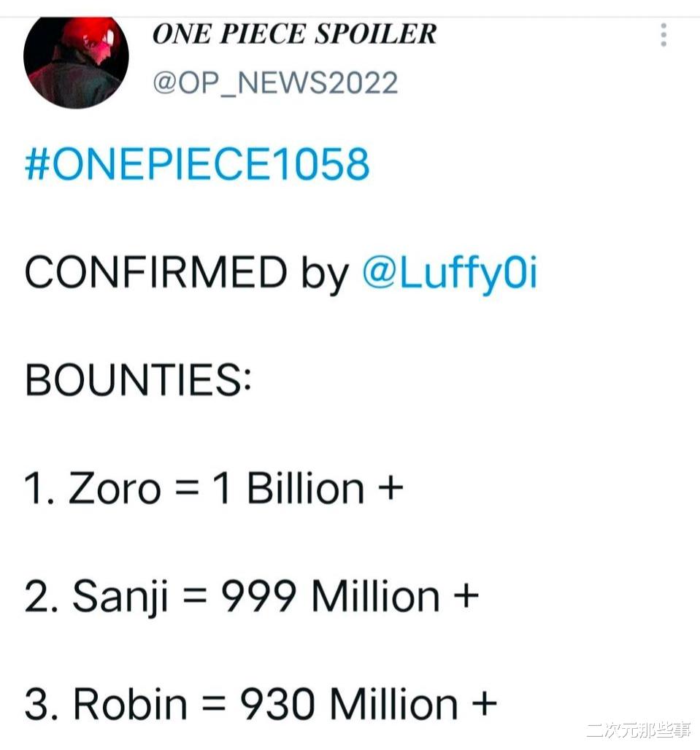The height and width of the screenshot is (750, 700).
Task: Click the list number 2. before Sanji
Action: [42, 597]
